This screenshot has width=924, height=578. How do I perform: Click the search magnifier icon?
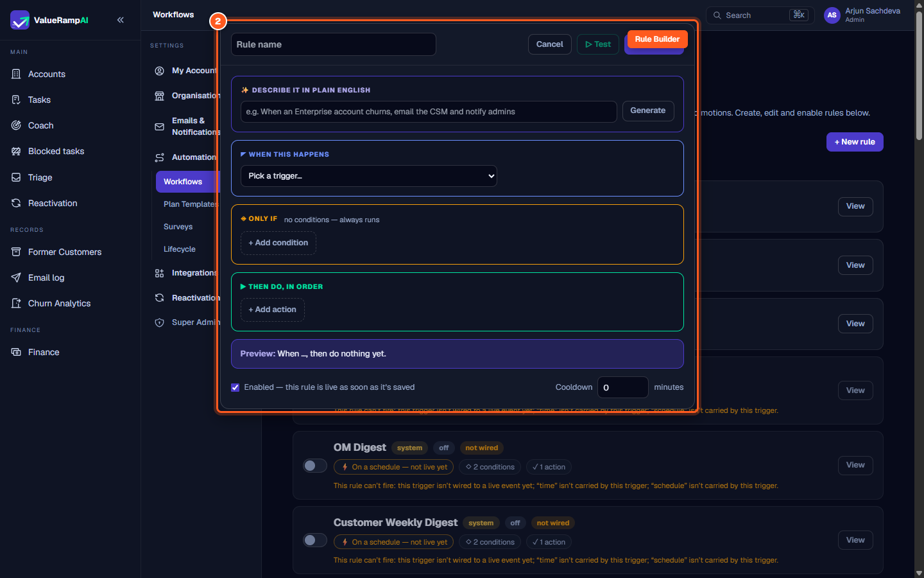click(717, 15)
